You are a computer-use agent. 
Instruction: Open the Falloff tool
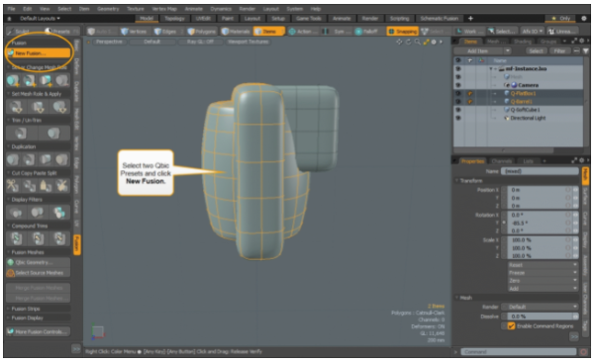[366, 32]
